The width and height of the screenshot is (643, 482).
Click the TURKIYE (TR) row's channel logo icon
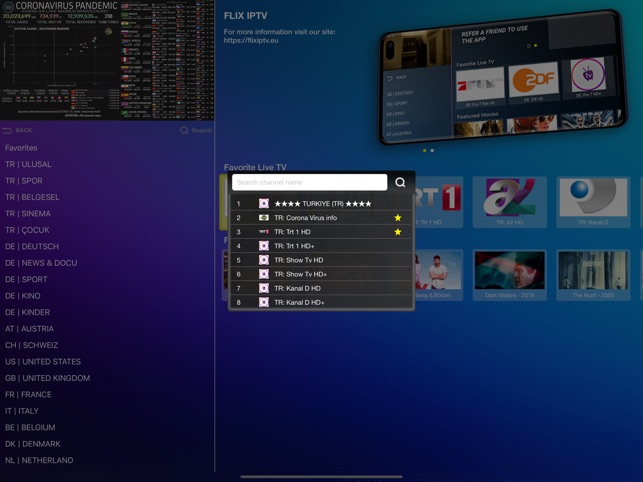(264, 203)
